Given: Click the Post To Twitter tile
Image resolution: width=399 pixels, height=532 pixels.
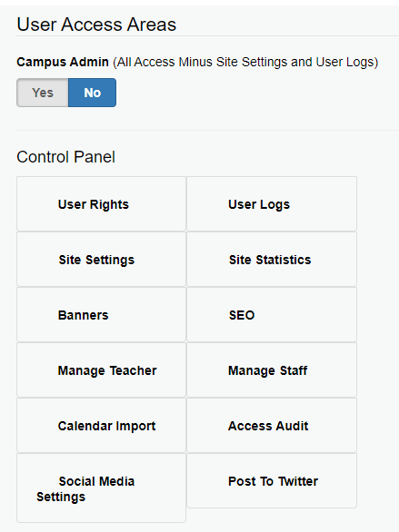Looking at the screenshot, I should (272, 480).
